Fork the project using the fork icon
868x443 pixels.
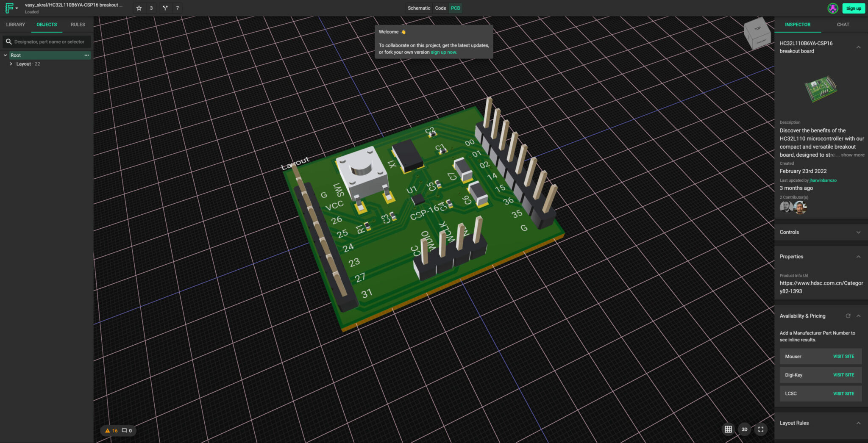tap(166, 8)
